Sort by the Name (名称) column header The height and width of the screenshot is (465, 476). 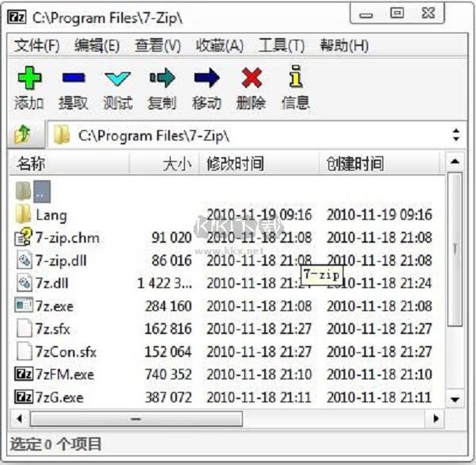coord(70,164)
